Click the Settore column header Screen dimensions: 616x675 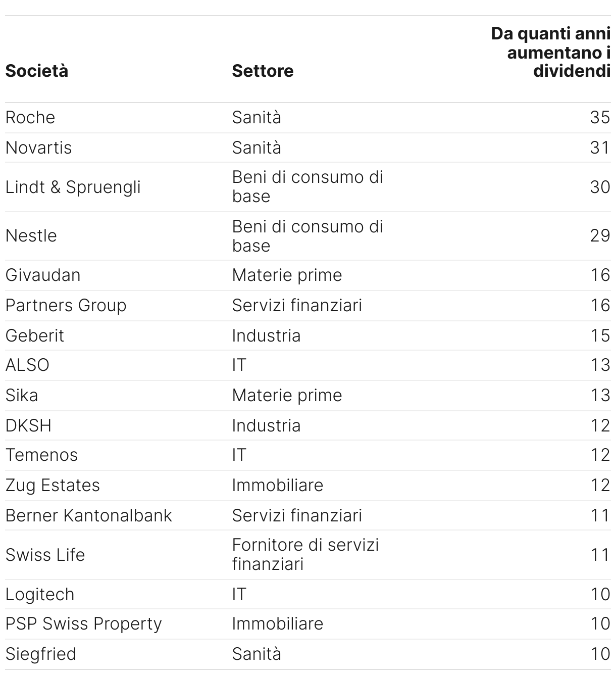tap(263, 71)
